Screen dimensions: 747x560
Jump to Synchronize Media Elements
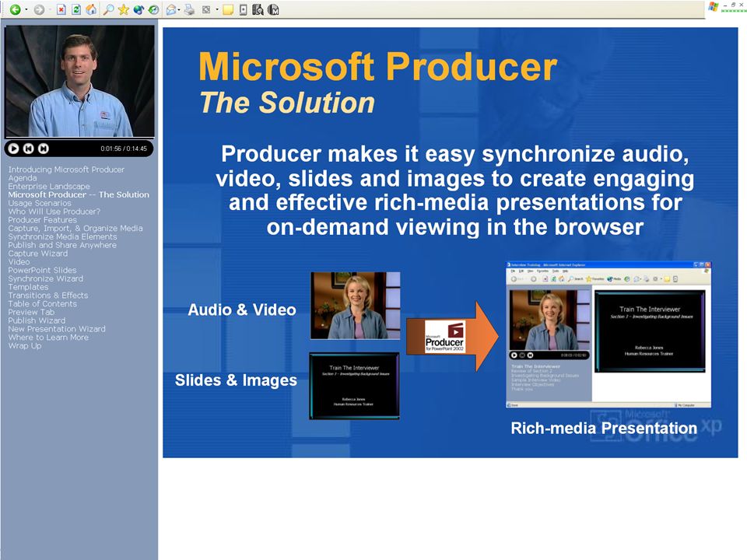pyautogui.click(x=62, y=236)
